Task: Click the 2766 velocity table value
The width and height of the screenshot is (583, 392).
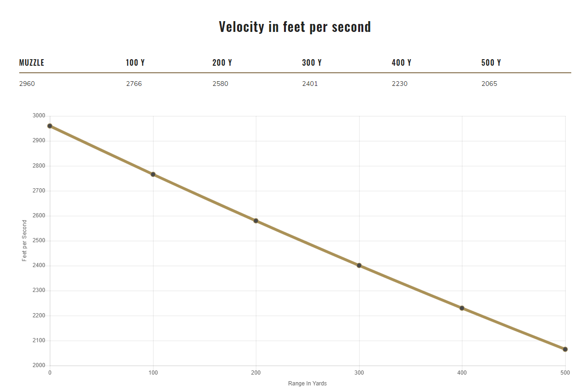Action: [x=134, y=84]
